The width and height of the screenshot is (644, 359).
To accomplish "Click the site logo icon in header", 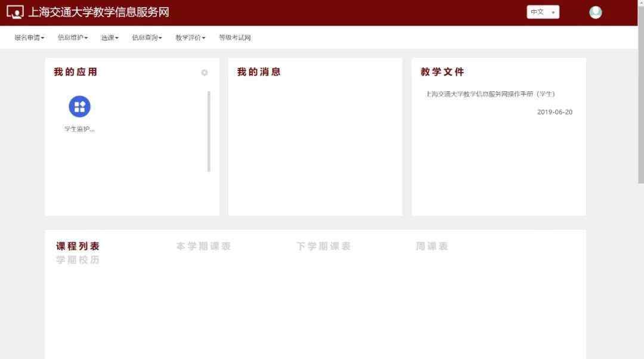I will (x=15, y=12).
